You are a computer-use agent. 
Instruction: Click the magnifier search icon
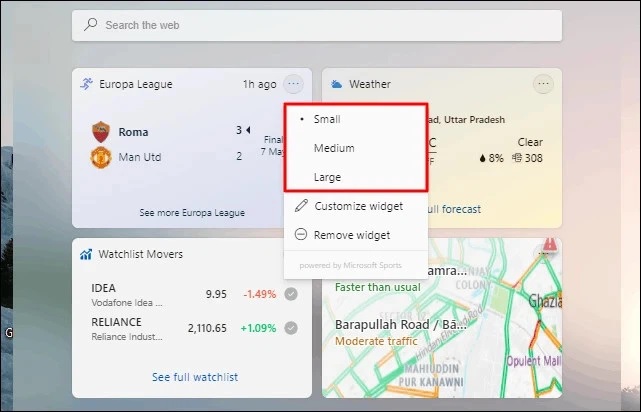[90, 25]
